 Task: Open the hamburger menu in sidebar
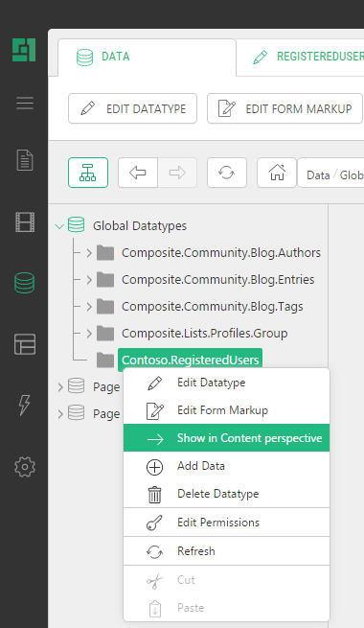pyautogui.click(x=25, y=104)
